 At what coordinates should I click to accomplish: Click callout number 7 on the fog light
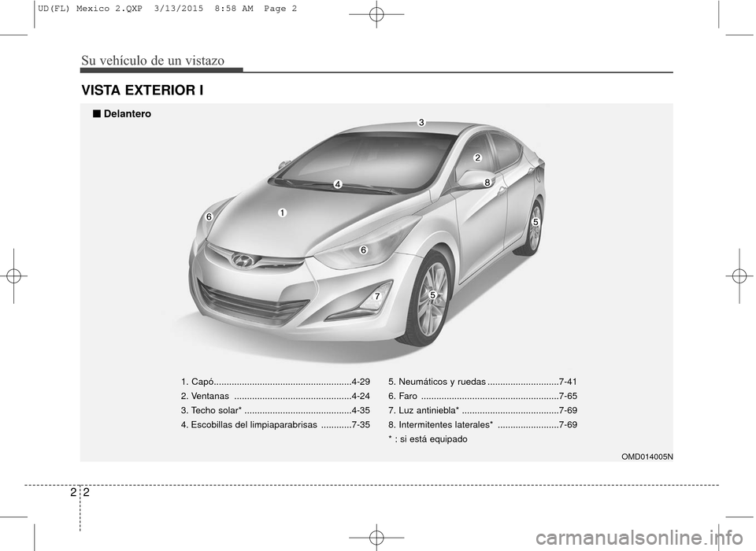376,295
